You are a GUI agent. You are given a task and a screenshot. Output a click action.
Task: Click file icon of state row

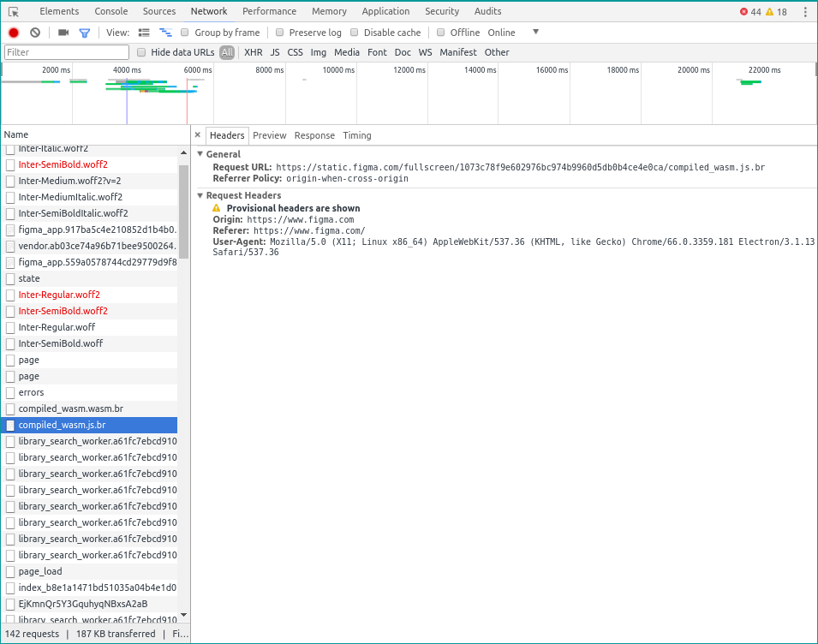click(x=10, y=278)
